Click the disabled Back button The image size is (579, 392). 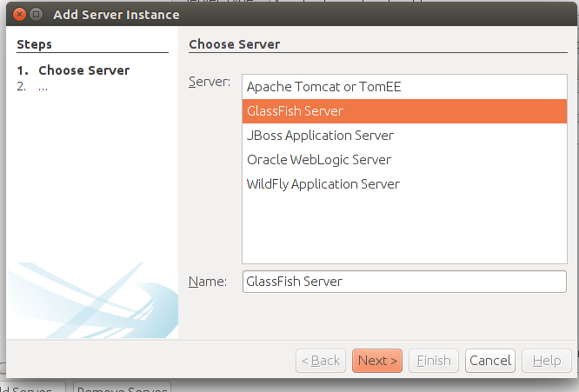[321, 361]
